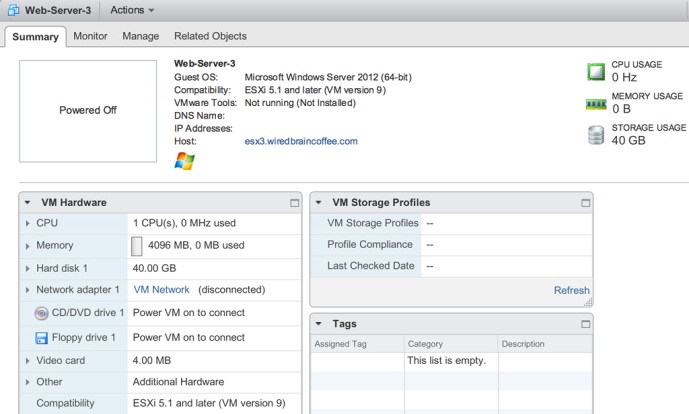Expand the Hard disk 1 details

click(27, 268)
